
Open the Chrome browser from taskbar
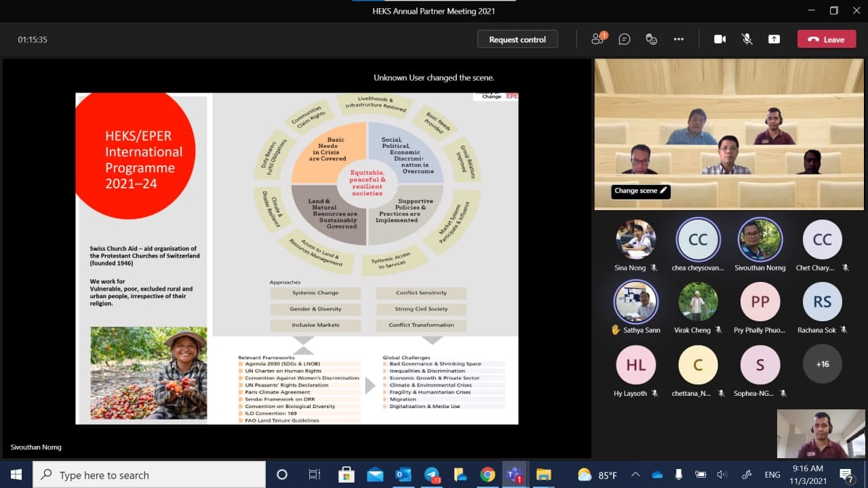pos(488,474)
